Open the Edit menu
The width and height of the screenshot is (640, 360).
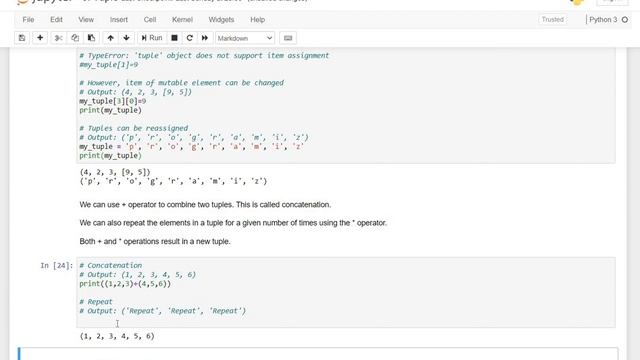[56, 20]
